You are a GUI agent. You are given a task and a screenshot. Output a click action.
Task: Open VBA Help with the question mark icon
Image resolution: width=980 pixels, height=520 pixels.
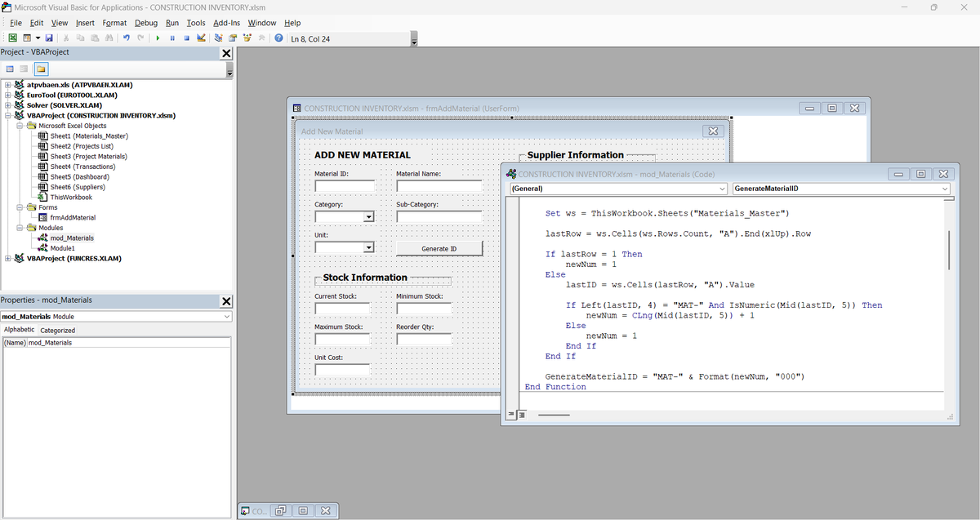[x=279, y=38]
